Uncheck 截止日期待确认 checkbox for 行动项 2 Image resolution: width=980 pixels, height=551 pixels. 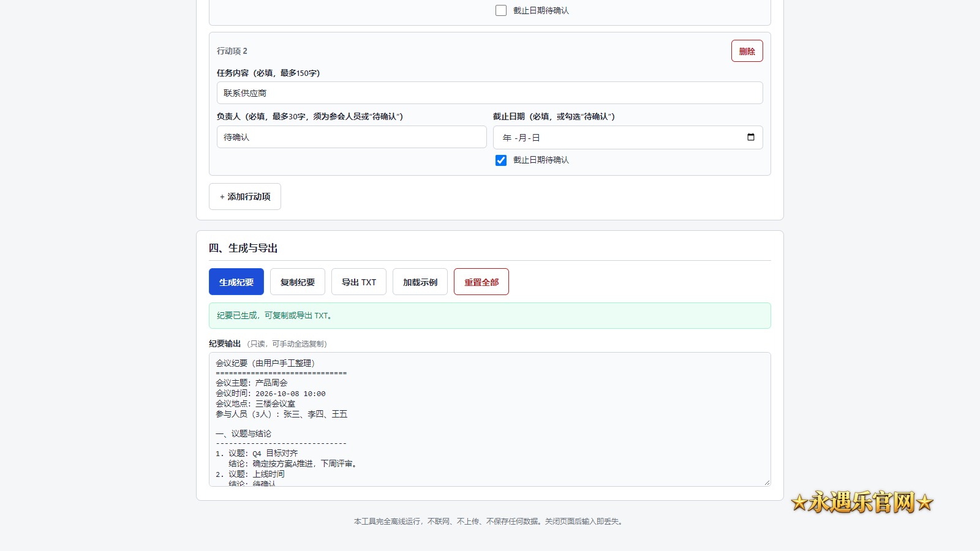(501, 160)
